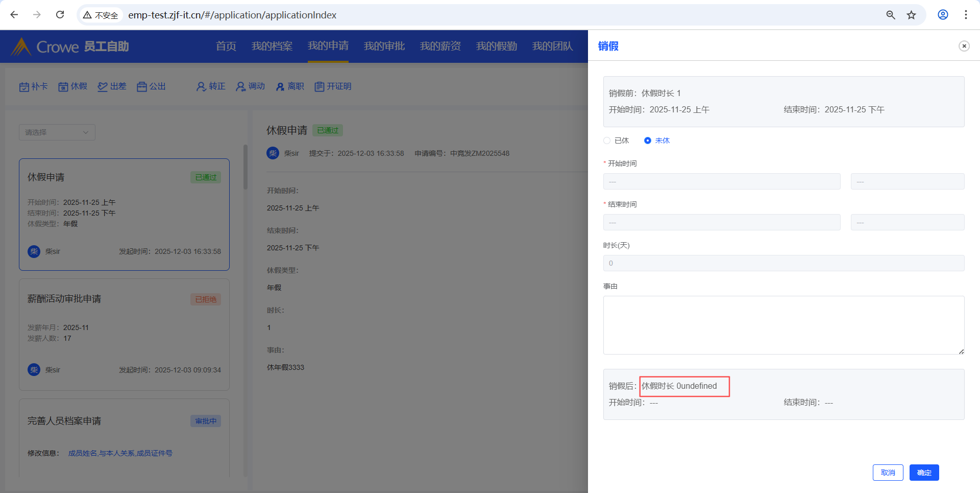Click inside the 事由 text area
The width and height of the screenshot is (980, 493).
tap(784, 325)
